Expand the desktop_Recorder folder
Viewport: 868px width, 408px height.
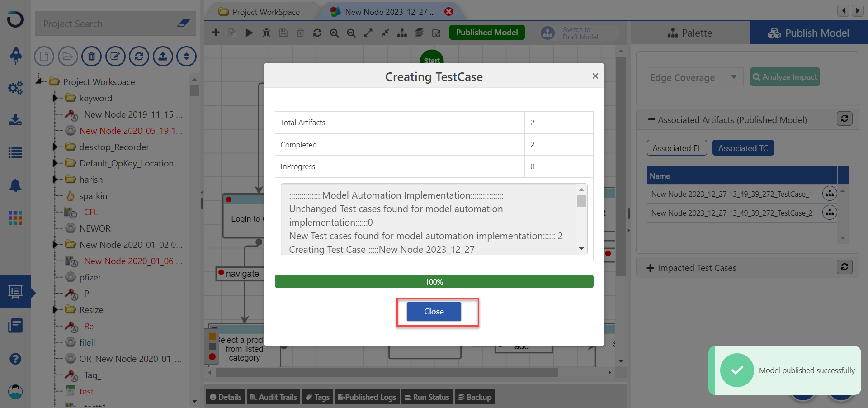tap(55, 147)
